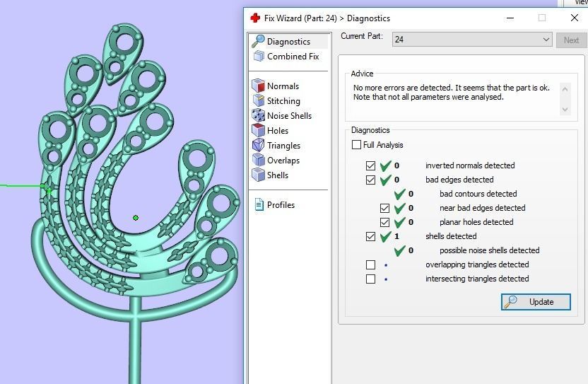The image size is (588, 384).
Task: Uncheck inverted normals detected checkbox
Action: [x=370, y=165]
